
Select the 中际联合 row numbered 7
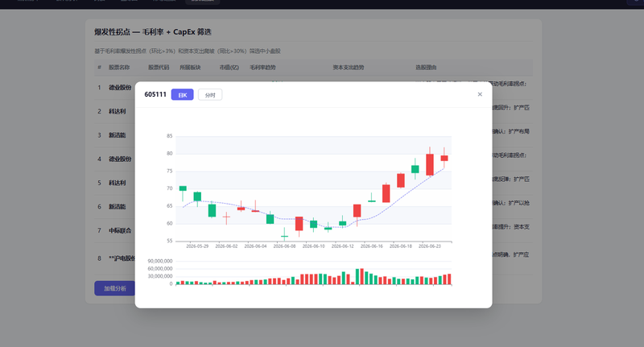(115, 230)
